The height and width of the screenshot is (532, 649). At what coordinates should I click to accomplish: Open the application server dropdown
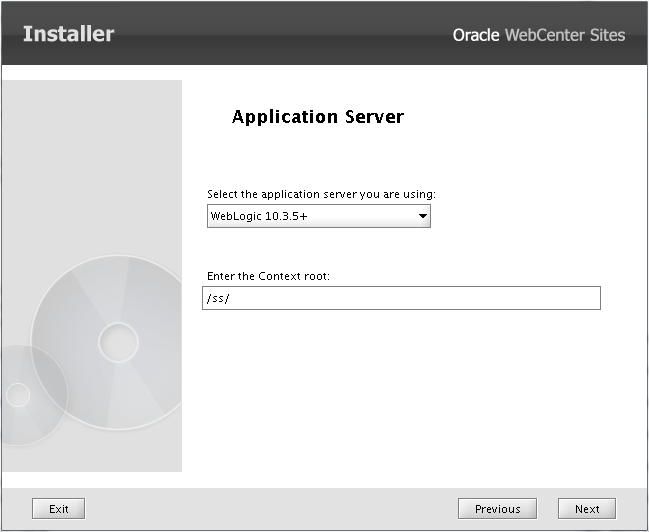pos(319,216)
